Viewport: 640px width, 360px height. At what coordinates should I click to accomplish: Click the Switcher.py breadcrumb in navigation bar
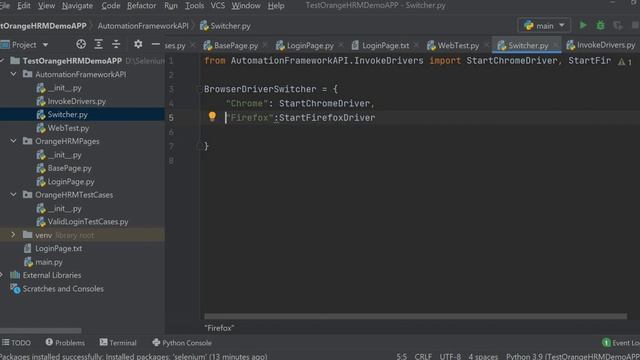tap(225, 26)
